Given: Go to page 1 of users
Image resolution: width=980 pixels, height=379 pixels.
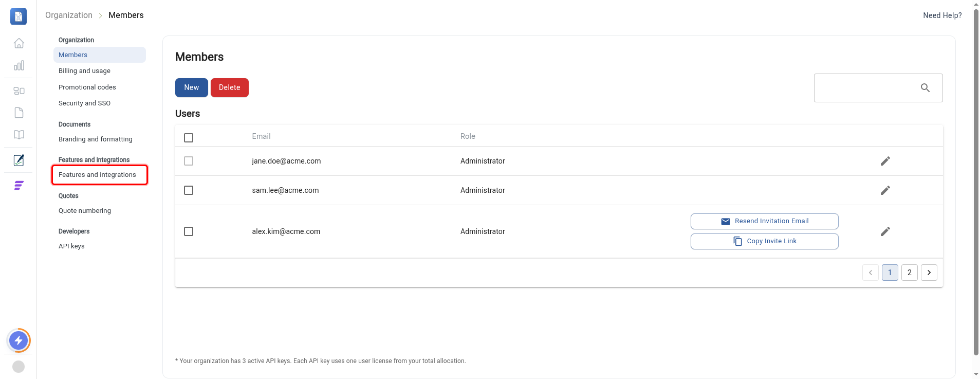Looking at the screenshot, I should pos(890,273).
